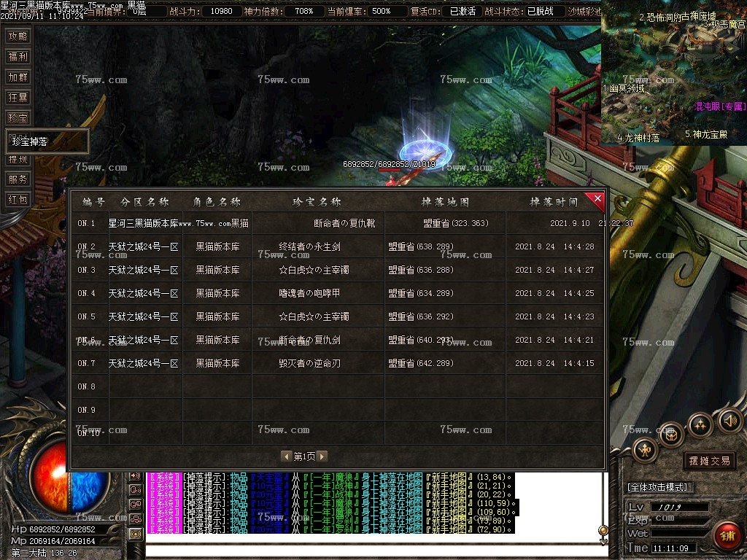Click the 掉落时间 column header
Screen dimensions: 747x560
pyautogui.click(x=554, y=202)
